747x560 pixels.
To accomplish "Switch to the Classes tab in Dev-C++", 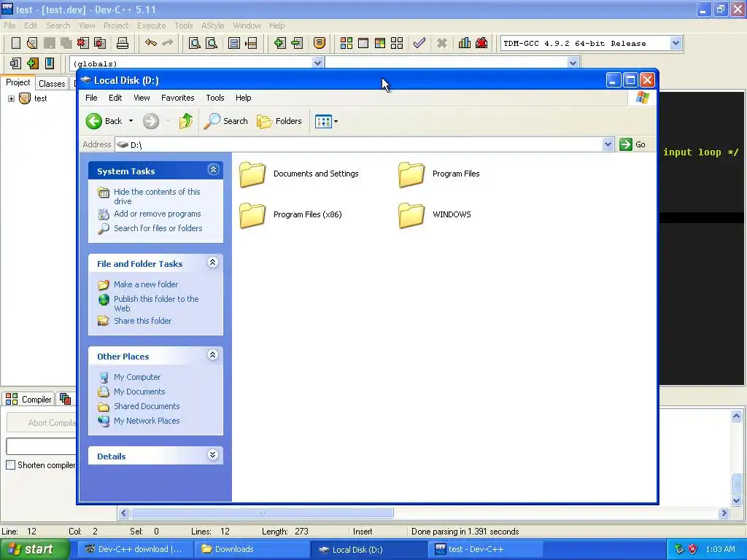I will (52, 83).
